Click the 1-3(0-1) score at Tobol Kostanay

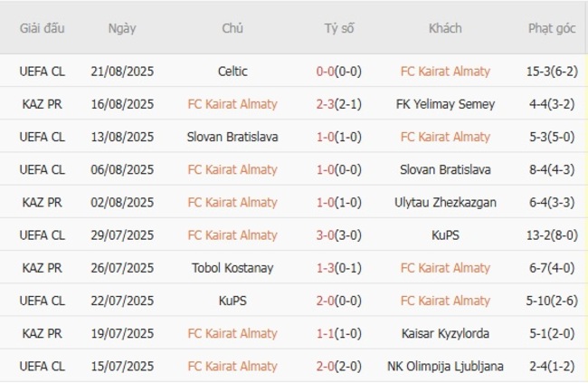coord(339,268)
